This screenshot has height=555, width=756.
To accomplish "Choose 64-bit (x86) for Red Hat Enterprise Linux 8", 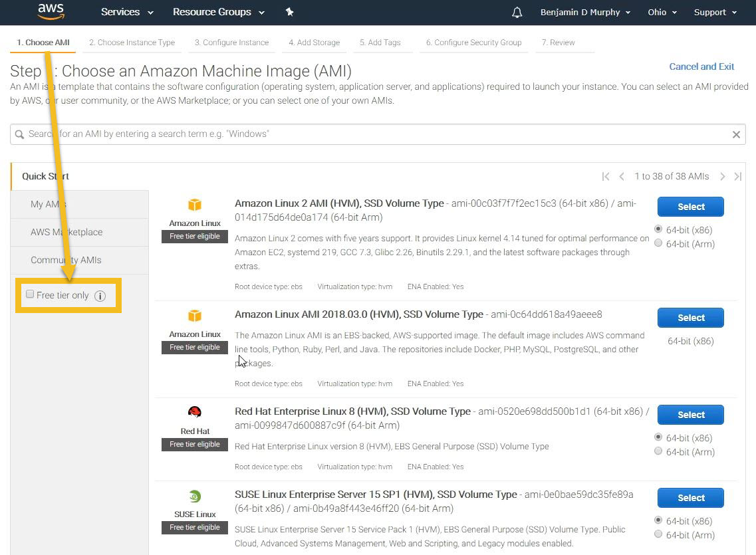I will [x=658, y=437].
